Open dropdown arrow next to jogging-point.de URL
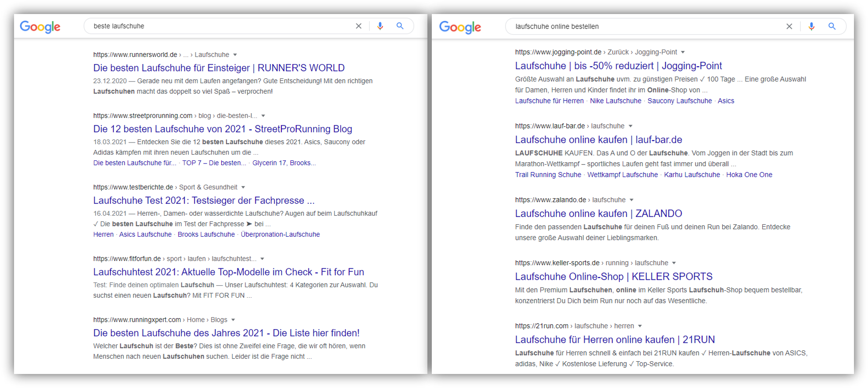 683,52
